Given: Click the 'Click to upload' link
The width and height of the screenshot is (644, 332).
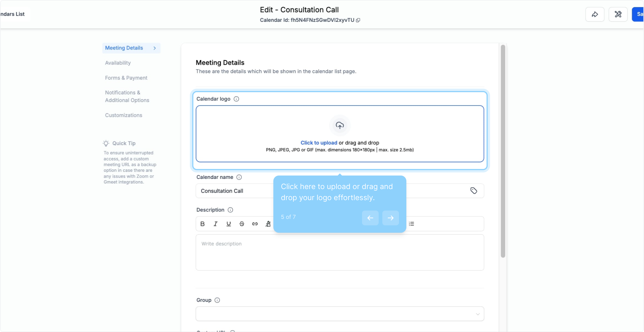Looking at the screenshot, I should click(x=319, y=143).
